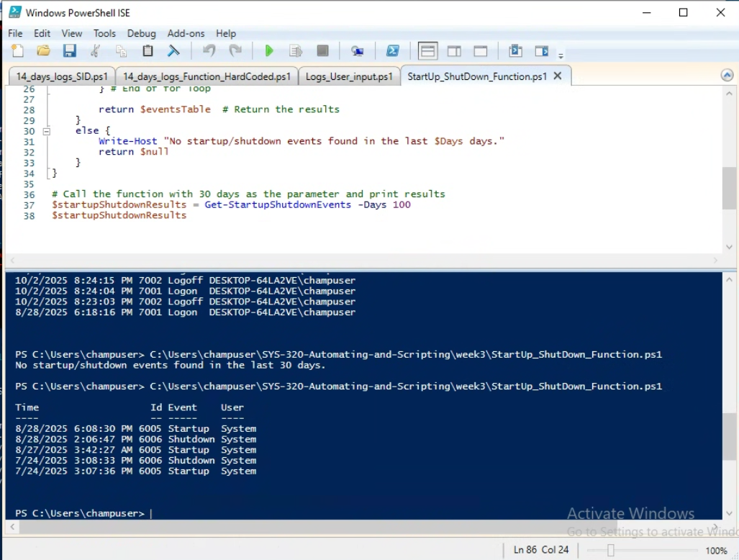Click the Run Selection icon
Screen dimensions: 739x560
click(x=295, y=51)
